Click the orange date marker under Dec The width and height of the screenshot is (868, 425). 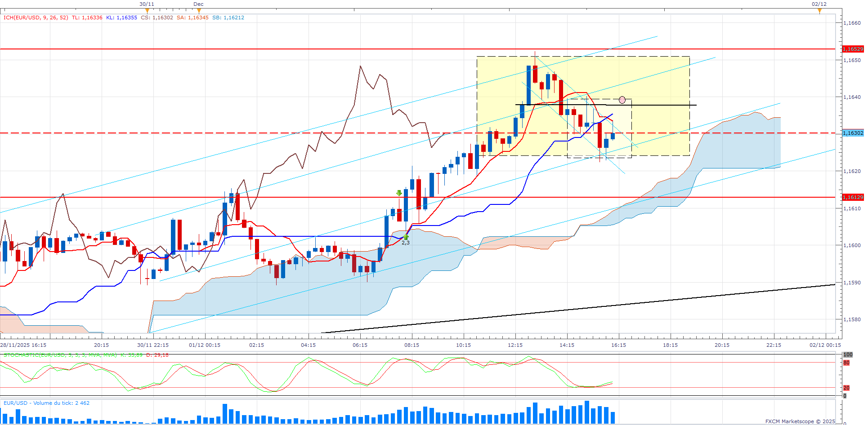[x=199, y=11]
